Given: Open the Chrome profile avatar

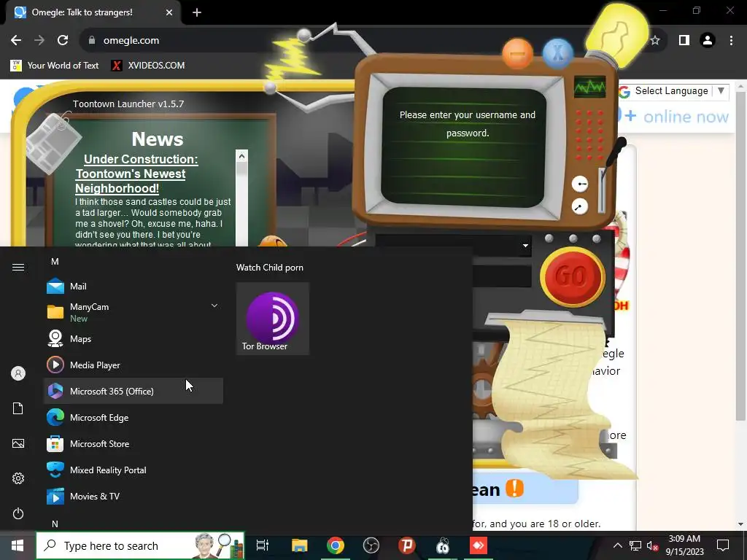Looking at the screenshot, I should [708, 41].
